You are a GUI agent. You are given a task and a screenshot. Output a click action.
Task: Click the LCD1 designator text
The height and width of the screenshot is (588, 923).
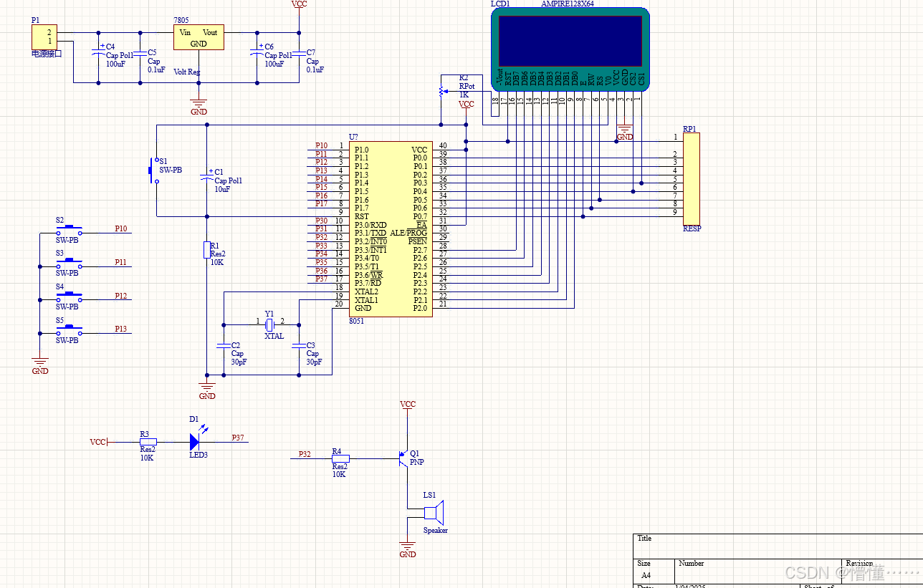tap(500, 4)
